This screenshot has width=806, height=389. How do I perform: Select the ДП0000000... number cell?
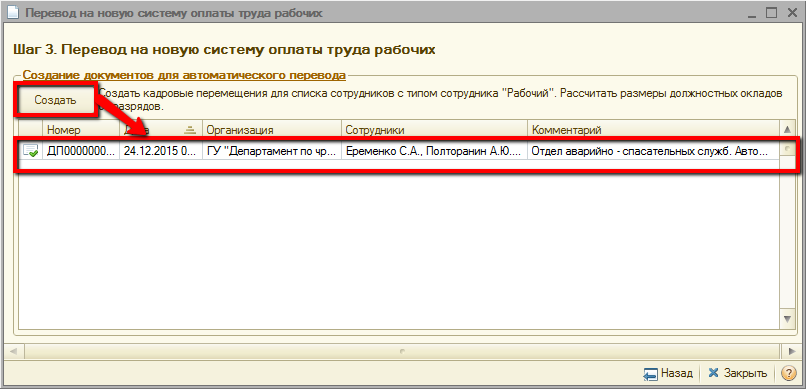[81, 152]
